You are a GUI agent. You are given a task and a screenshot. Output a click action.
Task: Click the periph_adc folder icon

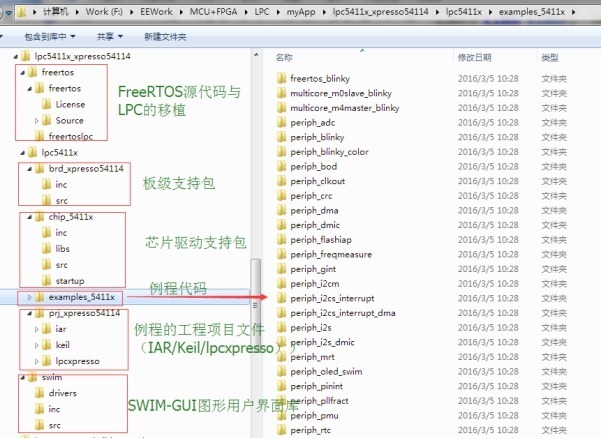(x=281, y=122)
